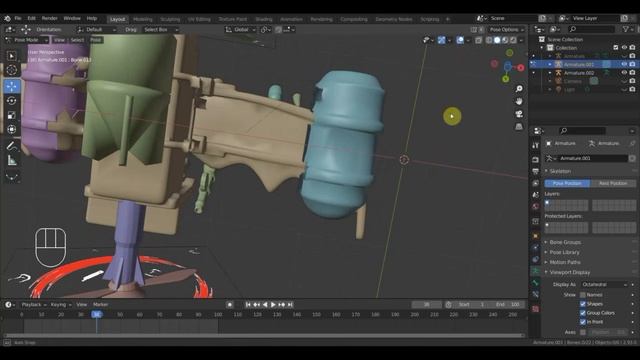Viewport: 640px width, 360px height.
Task: Open the timeline Marker menu
Action: click(x=100, y=304)
